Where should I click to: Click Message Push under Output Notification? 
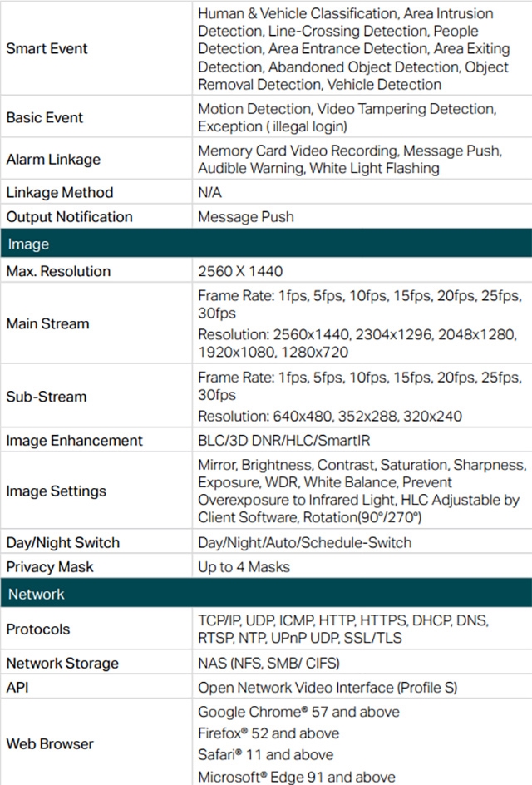click(x=246, y=217)
